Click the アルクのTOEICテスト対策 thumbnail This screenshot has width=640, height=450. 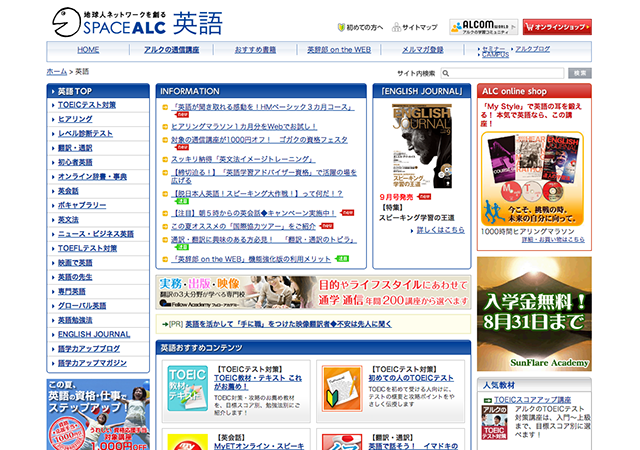[494, 422]
